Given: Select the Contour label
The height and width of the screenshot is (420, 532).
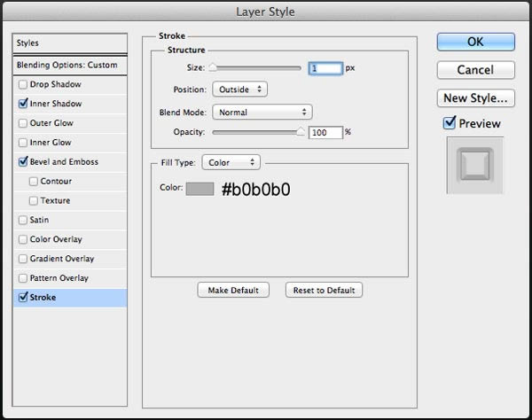Looking at the screenshot, I should coord(57,182).
